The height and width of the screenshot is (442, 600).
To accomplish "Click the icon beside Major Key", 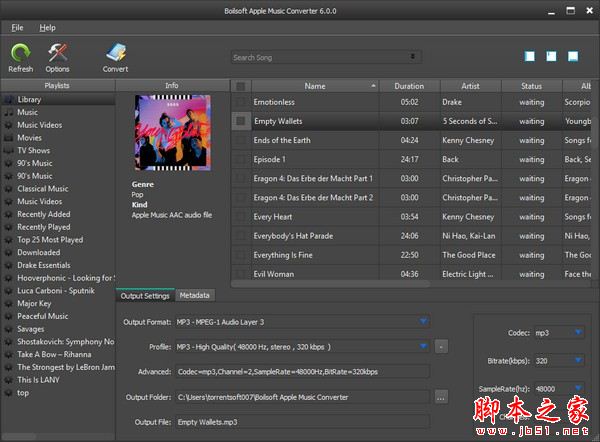I will click(x=8, y=304).
